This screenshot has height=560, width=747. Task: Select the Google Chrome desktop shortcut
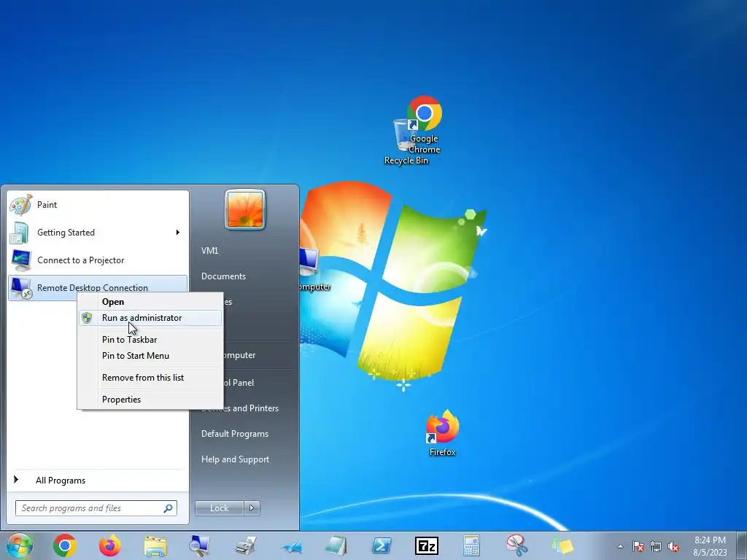point(424,125)
